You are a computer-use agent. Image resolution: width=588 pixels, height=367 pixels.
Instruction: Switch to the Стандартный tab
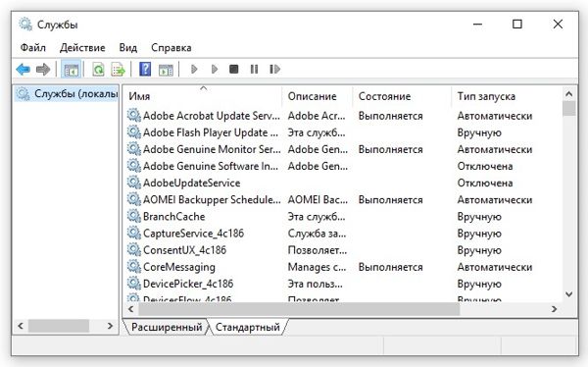click(248, 327)
